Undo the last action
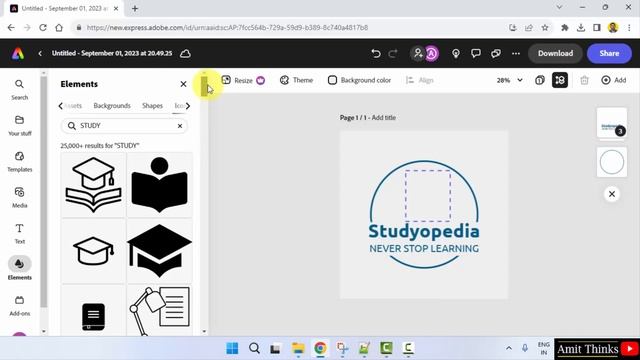The height and width of the screenshot is (360, 640). click(376, 53)
